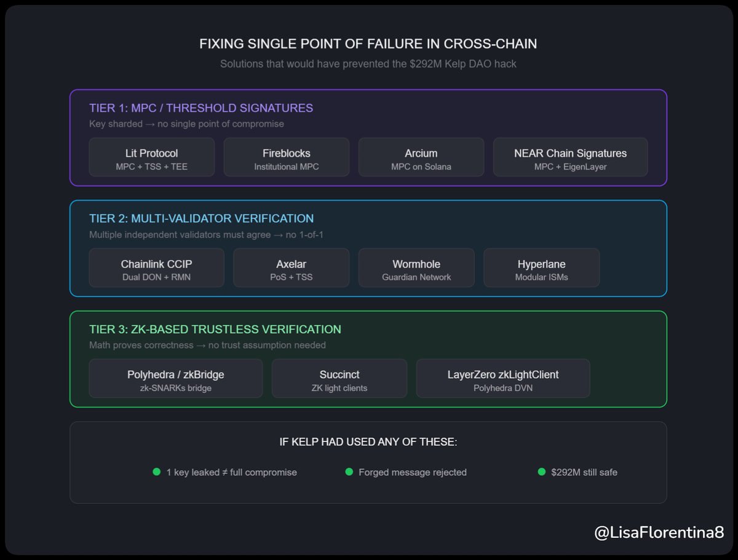Select the Hyperlane Modular ISMs card
The width and height of the screenshot is (738, 560).
coord(541,268)
